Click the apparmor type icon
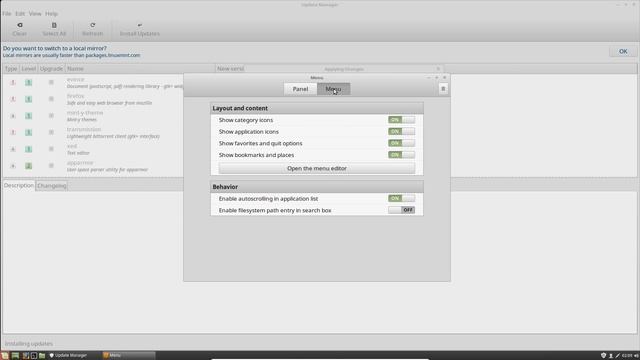This screenshot has height=360, width=640. (x=13, y=166)
